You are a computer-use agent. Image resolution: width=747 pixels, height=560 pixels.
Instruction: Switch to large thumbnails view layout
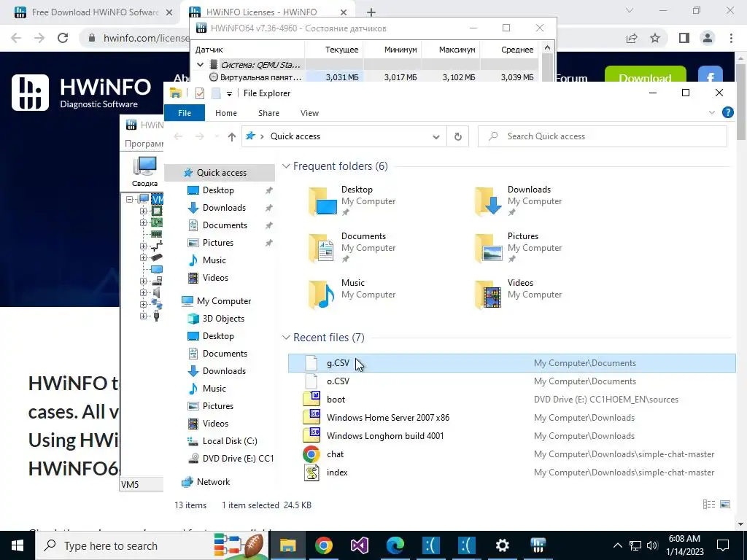[x=725, y=505]
